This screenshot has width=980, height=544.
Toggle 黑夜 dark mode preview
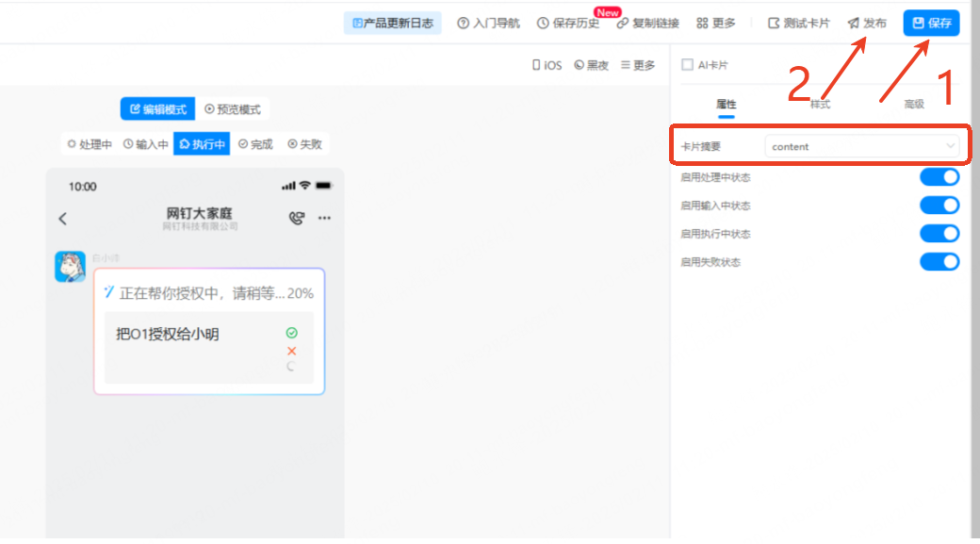point(591,65)
